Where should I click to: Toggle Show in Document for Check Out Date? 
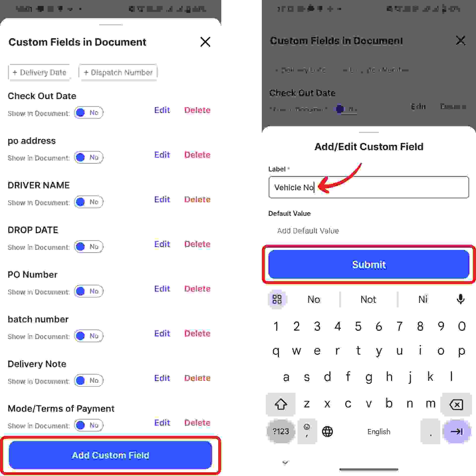[89, 113]
